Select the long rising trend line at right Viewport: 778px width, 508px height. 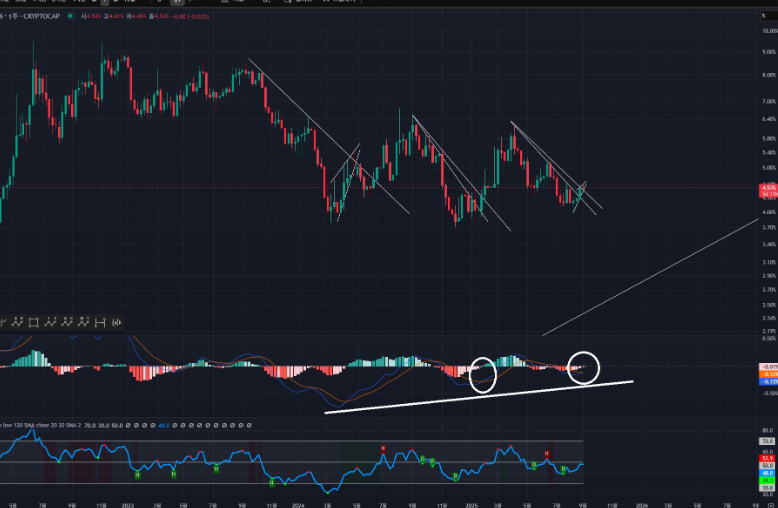point(650,277)
